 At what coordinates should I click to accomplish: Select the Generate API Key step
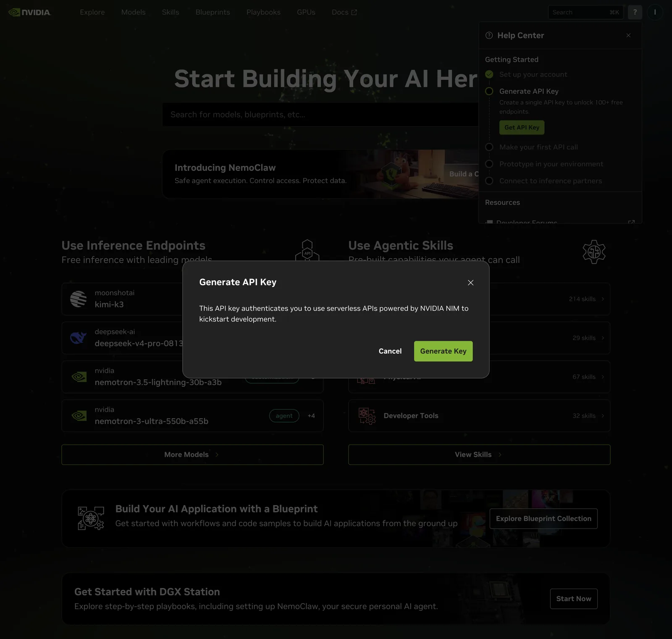pyautogui.click(x=529, y=91)
